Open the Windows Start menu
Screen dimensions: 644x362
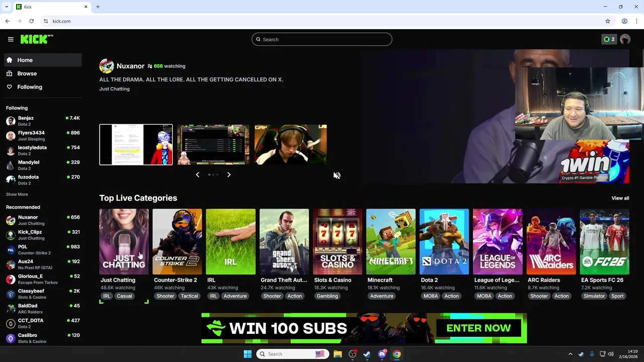[x=248, y=354]
